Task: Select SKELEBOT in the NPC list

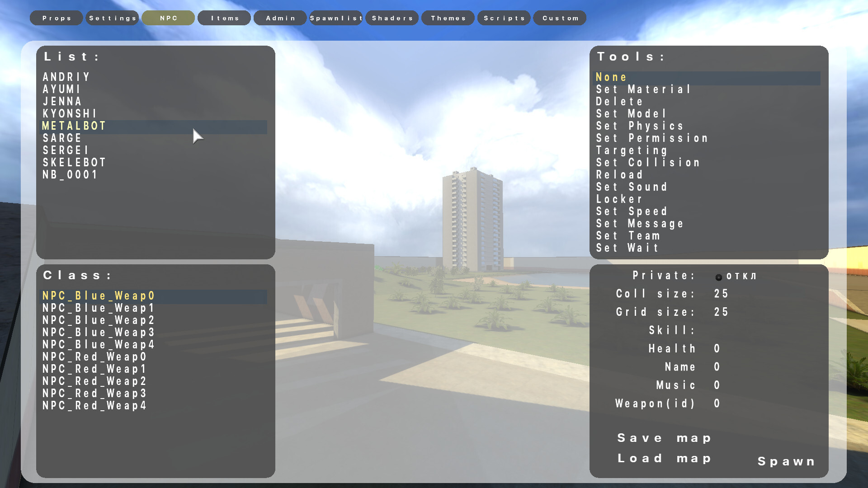Action: [75, 162]
